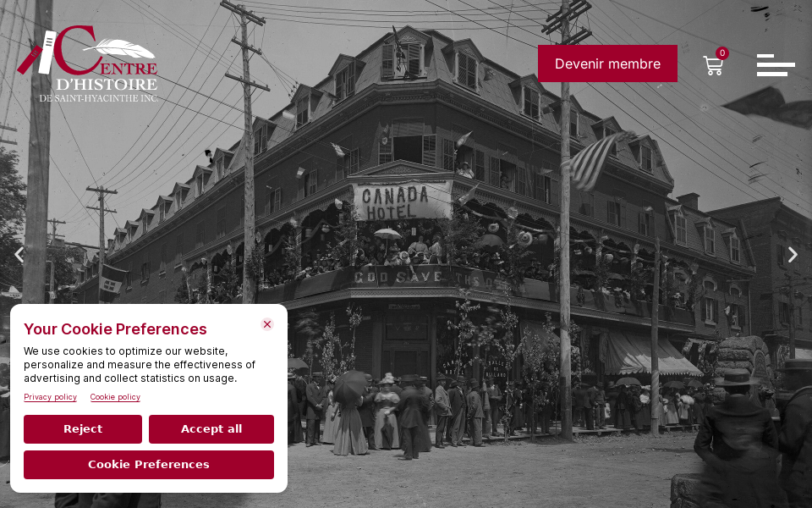This screenshot has height=508, width=812.
Task: Open the Privacy policy link
Action: 50,397
